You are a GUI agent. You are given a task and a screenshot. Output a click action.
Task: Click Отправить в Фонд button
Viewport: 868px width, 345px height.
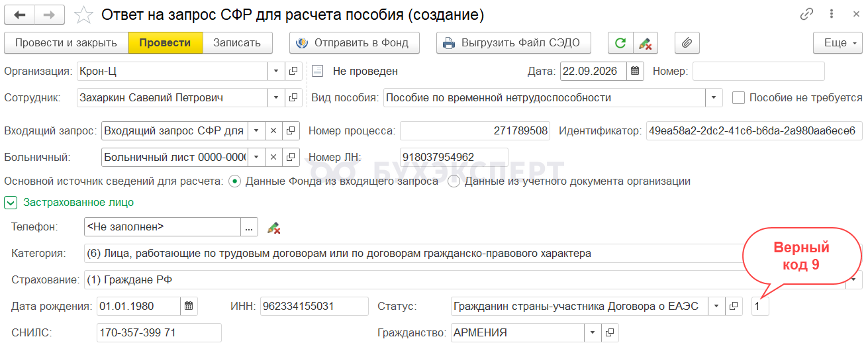(354, 43)
